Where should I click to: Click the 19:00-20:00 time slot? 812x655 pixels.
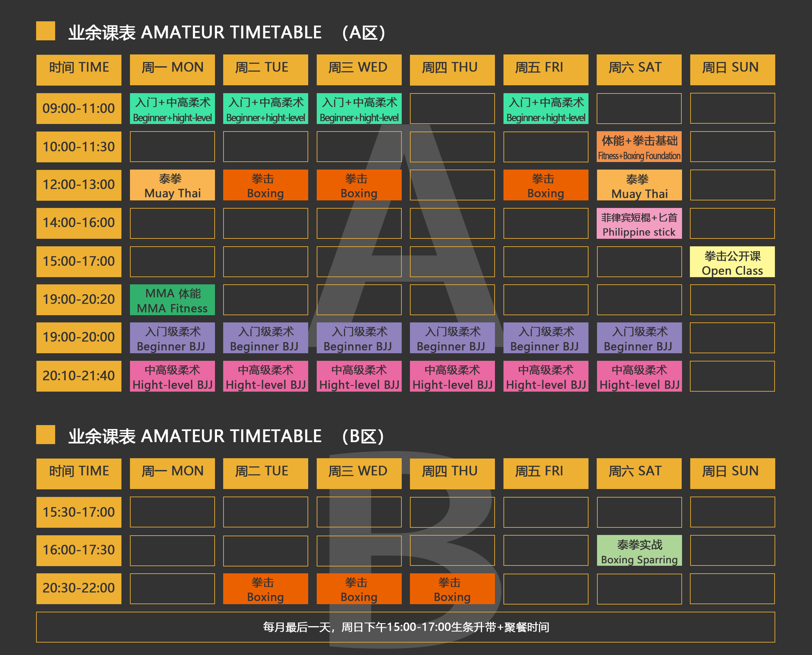(79, 338)
